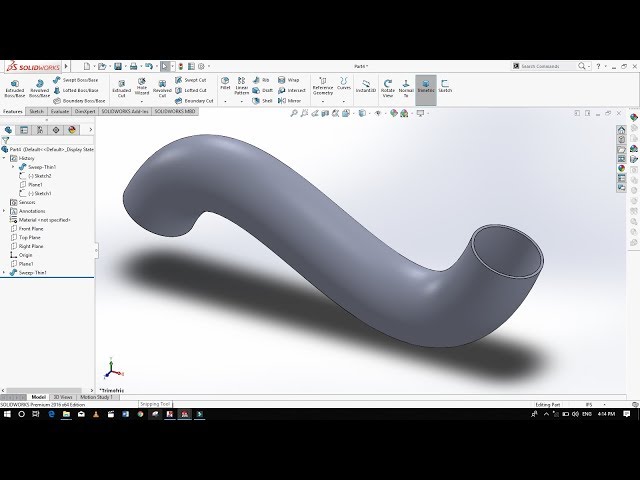Image resolution: width=640 pixels, height=480 pixels.
Task: Choose the Mirror feature
Action: click(x=289, y=100)
